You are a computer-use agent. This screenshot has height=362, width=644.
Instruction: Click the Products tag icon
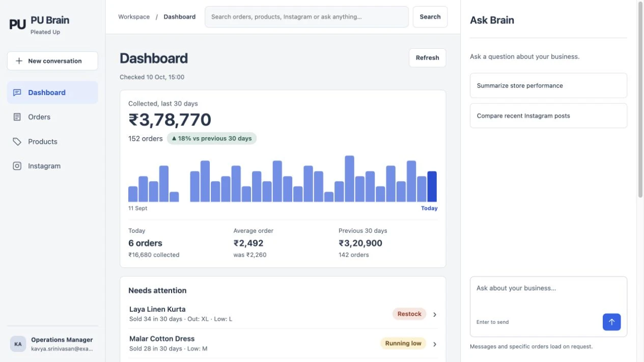(17, 141)
